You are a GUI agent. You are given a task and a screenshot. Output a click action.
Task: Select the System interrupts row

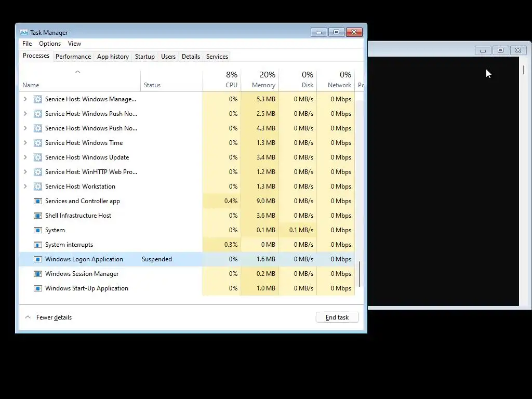(x=187, y=245)
